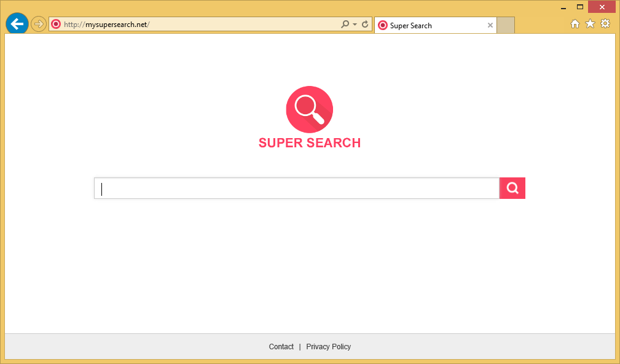Click the magnifier icon in address bar
The image size is (620, 364).
pyautogui.click(x=345, y=25)
